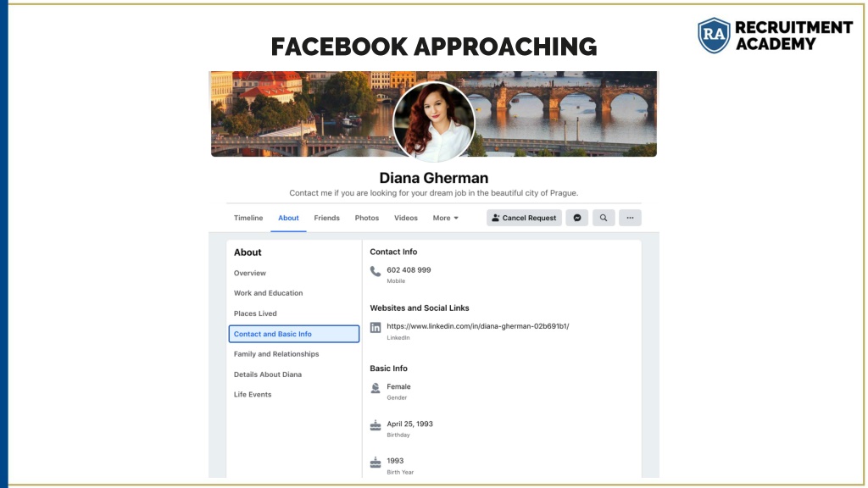Go to the Photos tab
The image size is (868, 488).
tap(366, 218)
